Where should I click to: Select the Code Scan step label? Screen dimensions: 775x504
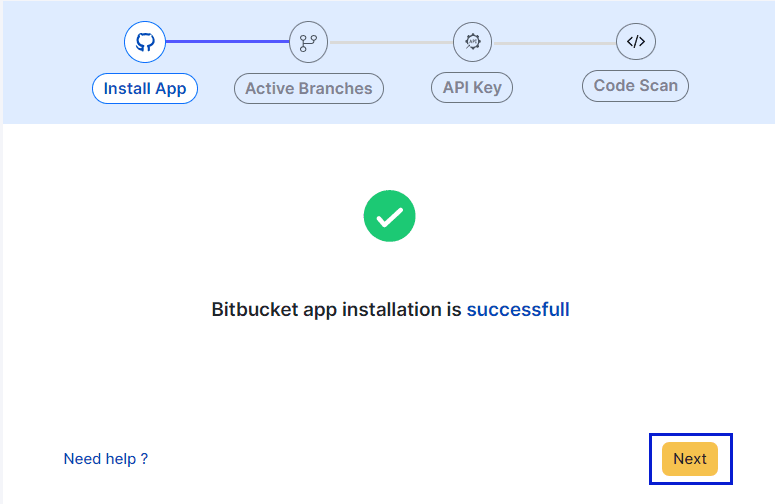636,86
